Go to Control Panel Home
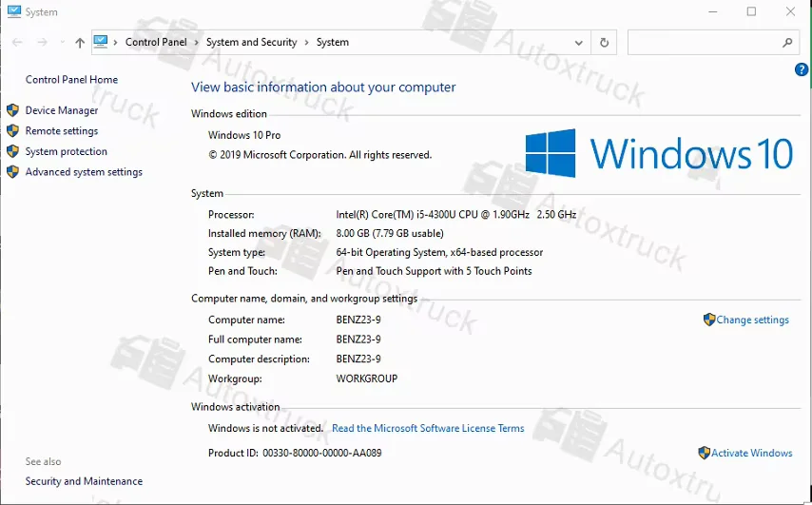The width and height of the screenshot is (812, 505). (x=71, y=79)
